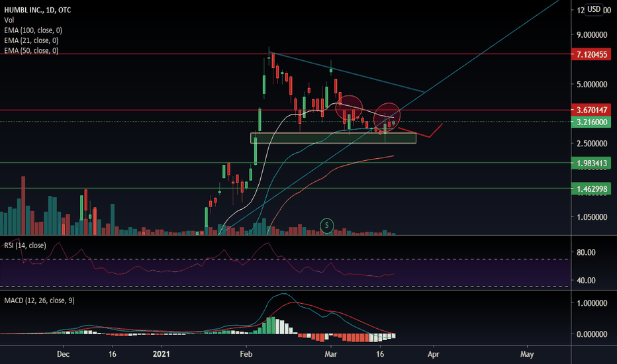The width and height of the screenshot is (617, 364).
Task: Select the Vol indicator label
Action: (x=9, y=20)
